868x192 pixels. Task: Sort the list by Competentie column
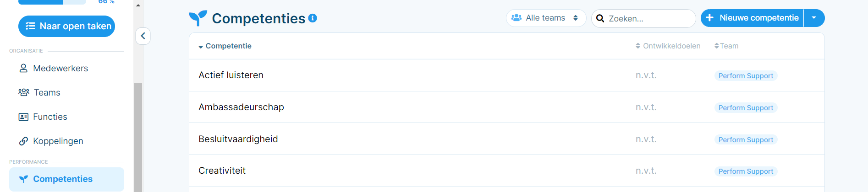click(x=225, y=46)
